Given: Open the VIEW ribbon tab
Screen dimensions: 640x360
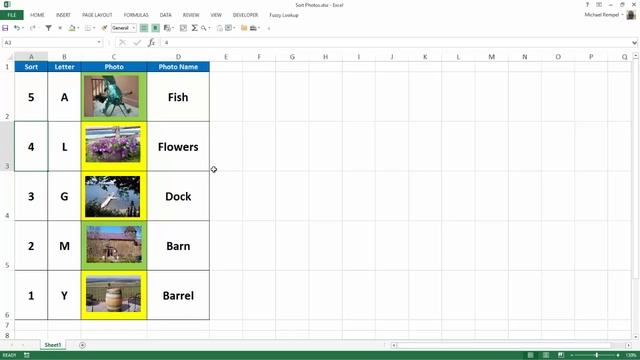Looking at the screenshot, I should pyautogui.click(x=216, y=15).
